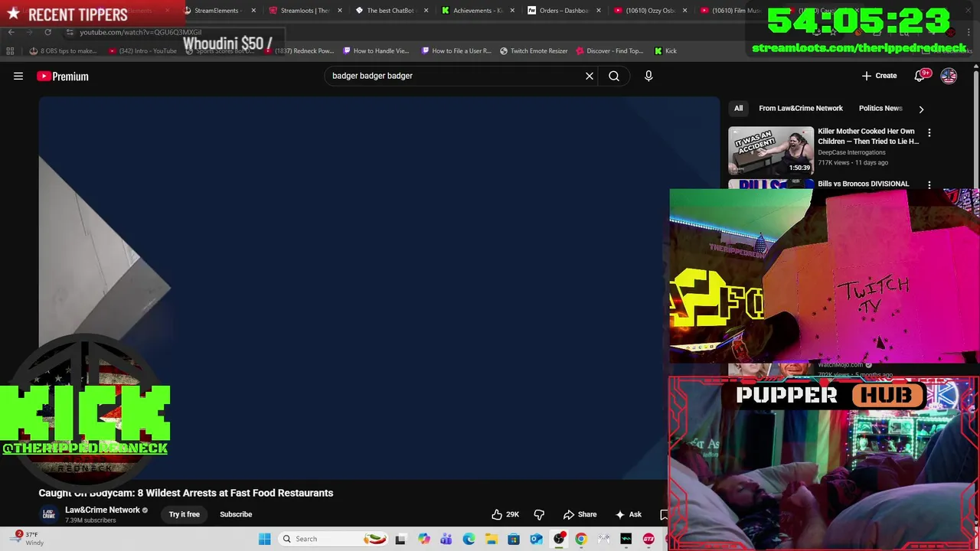Switch to the StreamElements browser tab
Viewport: 980px width, 551px height.
217,11
